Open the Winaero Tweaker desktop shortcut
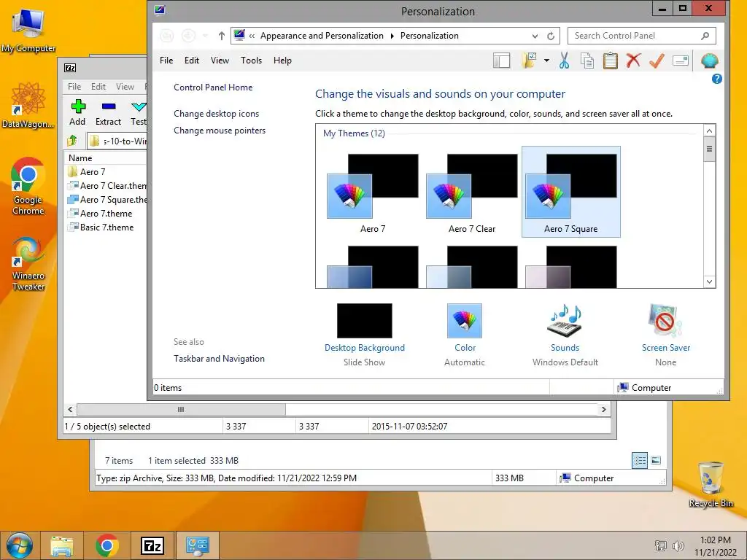This screenshot has width=747, height=560. (28, 264)
